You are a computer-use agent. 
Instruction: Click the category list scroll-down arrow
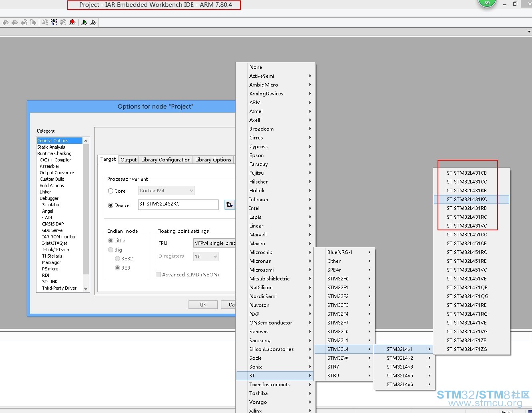coord(86,288)
